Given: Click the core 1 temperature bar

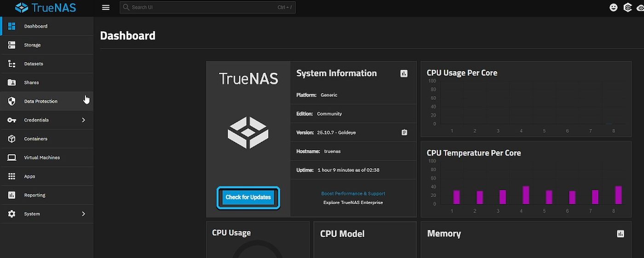Looking at the screenshot, I should [456, 197].
